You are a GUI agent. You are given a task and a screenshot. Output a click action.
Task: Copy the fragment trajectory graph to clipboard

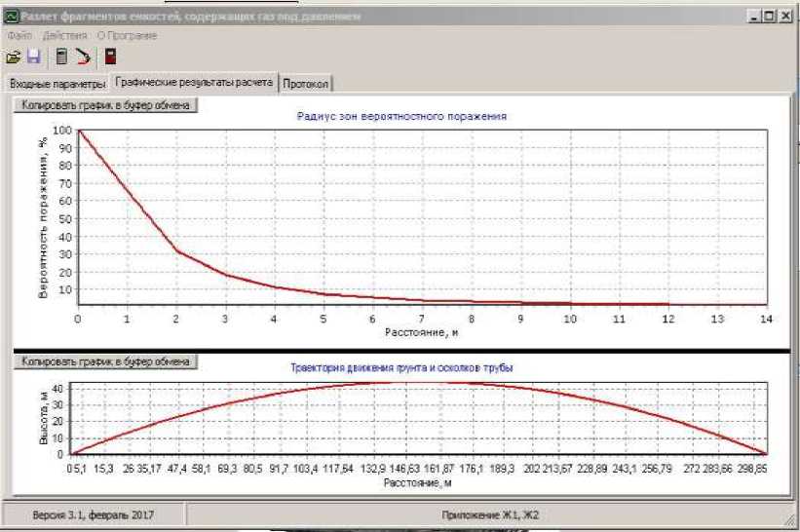pos(105,361)
